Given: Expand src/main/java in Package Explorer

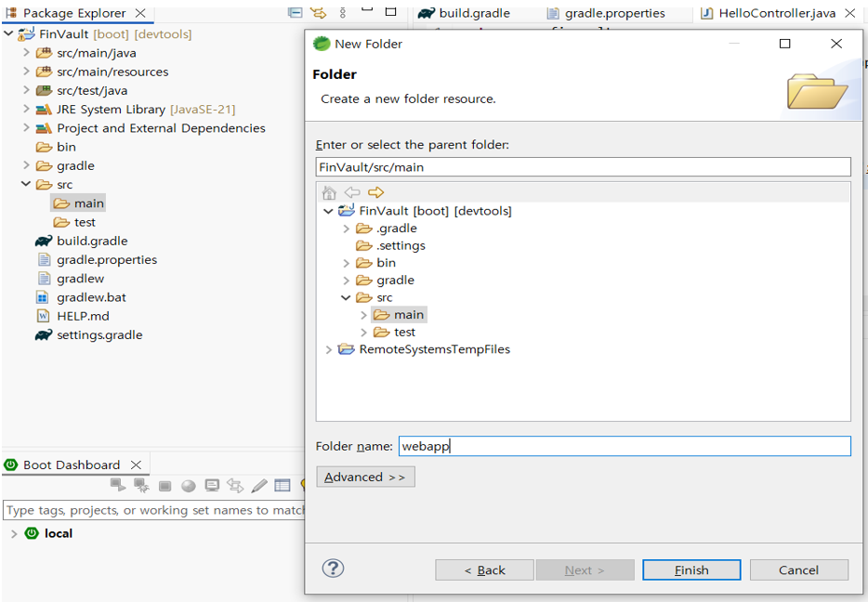Looking at the screenshot, I should pos(26,53).
